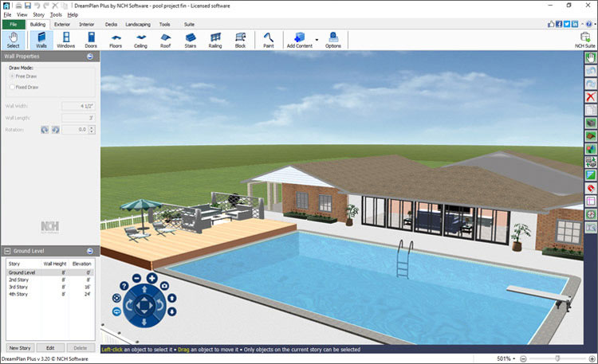The image size is (598, 364).
Task: Open the Paint tool
Action: tap(268, 41)
